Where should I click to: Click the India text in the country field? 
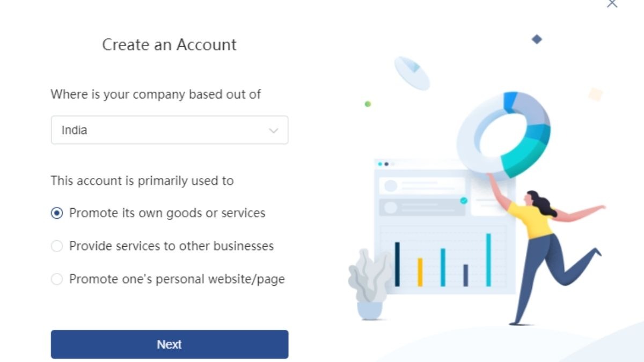click(x=74, y=130)
